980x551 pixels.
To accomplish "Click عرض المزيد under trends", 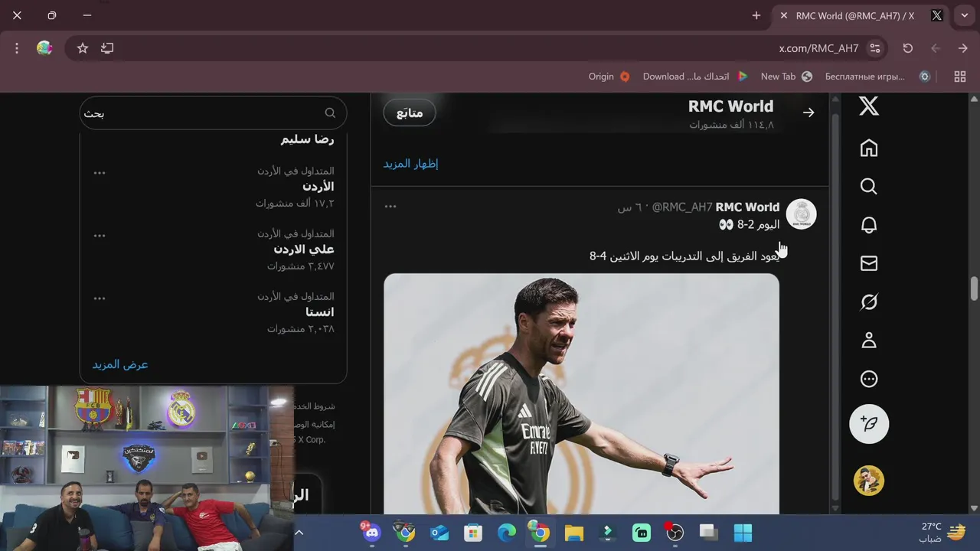I will 120,365.
